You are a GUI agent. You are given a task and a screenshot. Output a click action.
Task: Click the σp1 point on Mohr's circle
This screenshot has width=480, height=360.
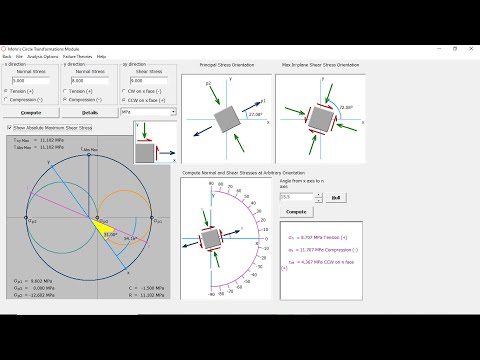tap(152, 218)
